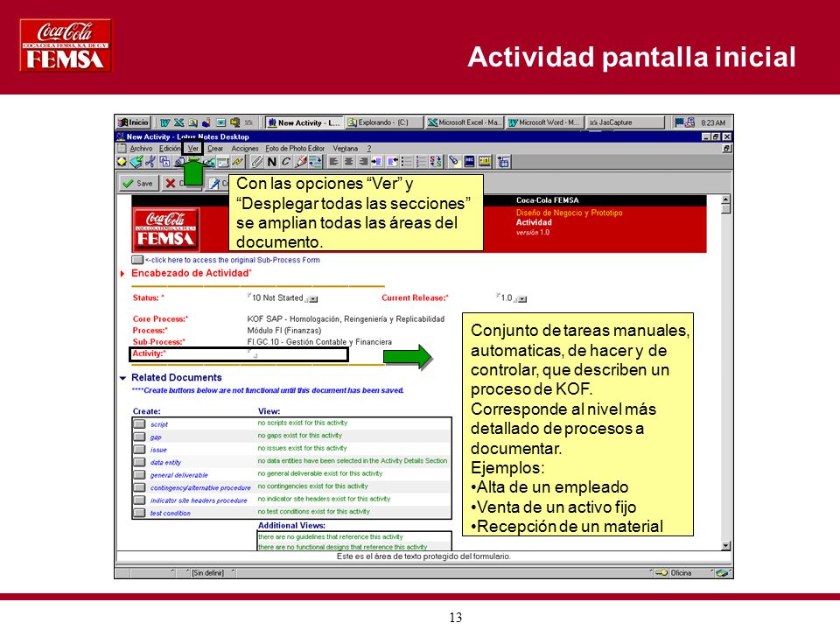Image resolution: width=840 pixels, height=630 pixels.
Task: Collapse the Related Documents section
Action: [x=122, y=378]
